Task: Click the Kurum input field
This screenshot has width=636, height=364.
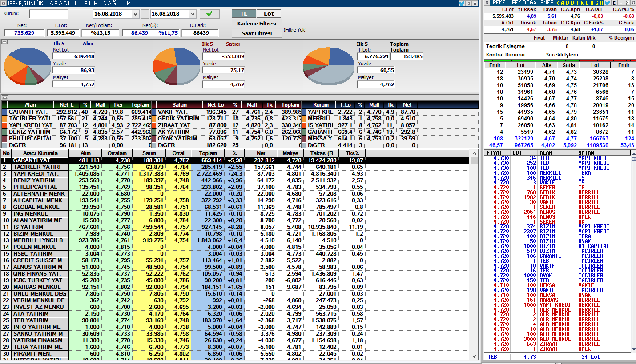Action: pyautogui.click(x=48, y=14)
